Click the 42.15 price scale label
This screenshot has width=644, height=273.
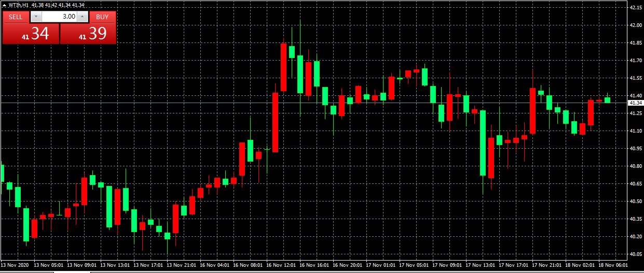[636, 8]
